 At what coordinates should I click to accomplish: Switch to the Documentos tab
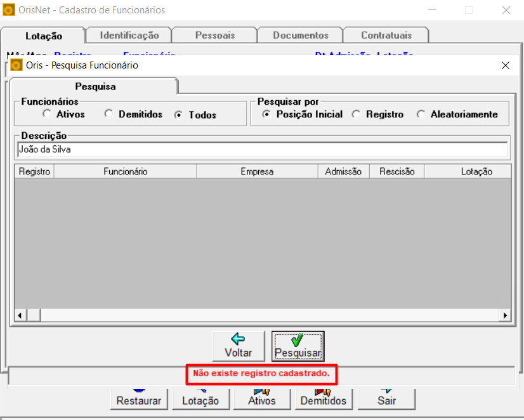tap(301, 35)
